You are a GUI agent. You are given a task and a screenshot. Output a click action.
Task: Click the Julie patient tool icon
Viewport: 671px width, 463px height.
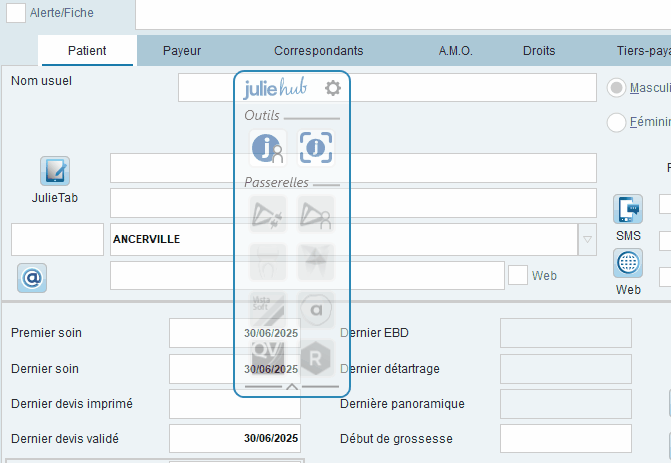click(x=268, y=148)
